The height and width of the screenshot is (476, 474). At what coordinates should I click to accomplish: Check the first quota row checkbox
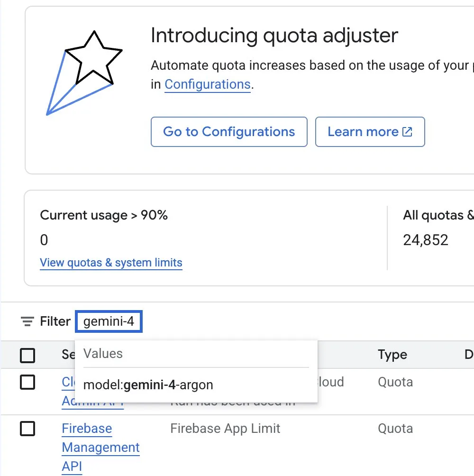coord(27,382)
